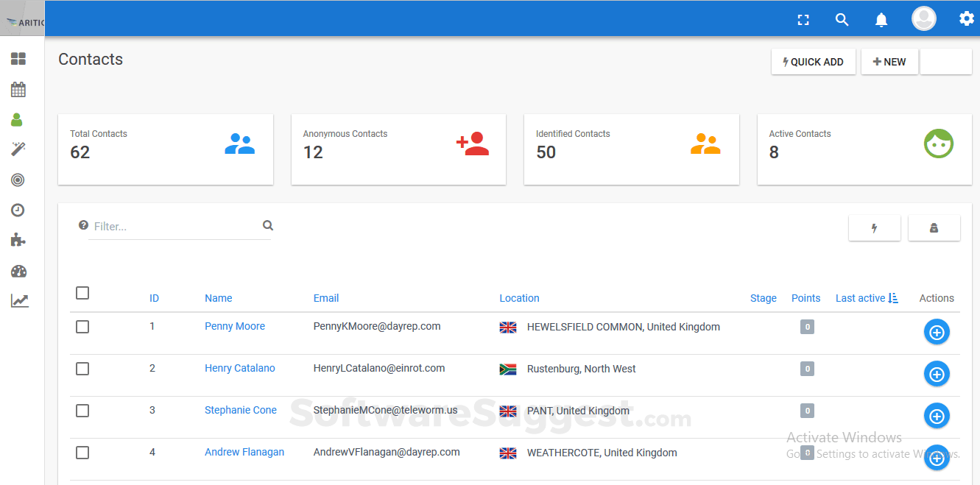Sort contacts by Email column header
Image resolution: width=980 pixels, height=485 pixels.
(x=326, y=298)
